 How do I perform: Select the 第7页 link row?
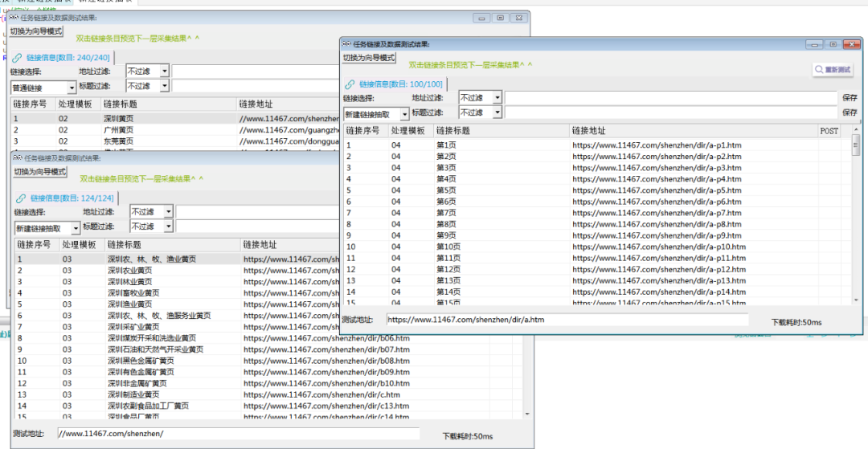(598, 213)
